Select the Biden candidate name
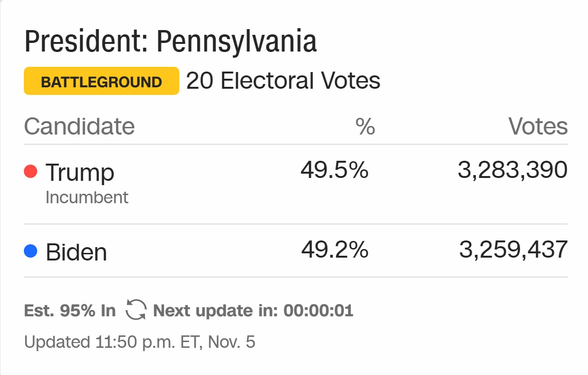 (76, 252)
